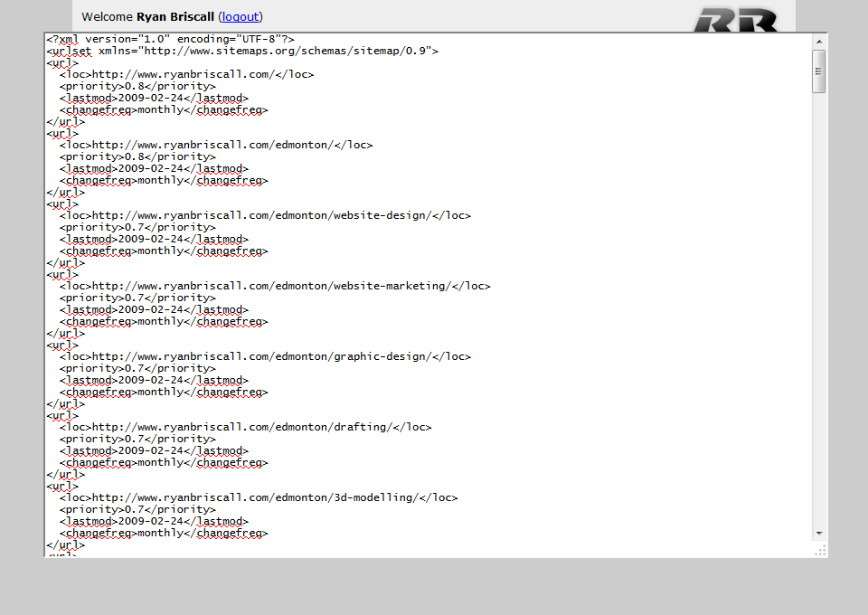Click the loc line for www.ryanbriscall.com/ homepage
The height and width of the screenshot is (615, 868).
coord(199,75)
